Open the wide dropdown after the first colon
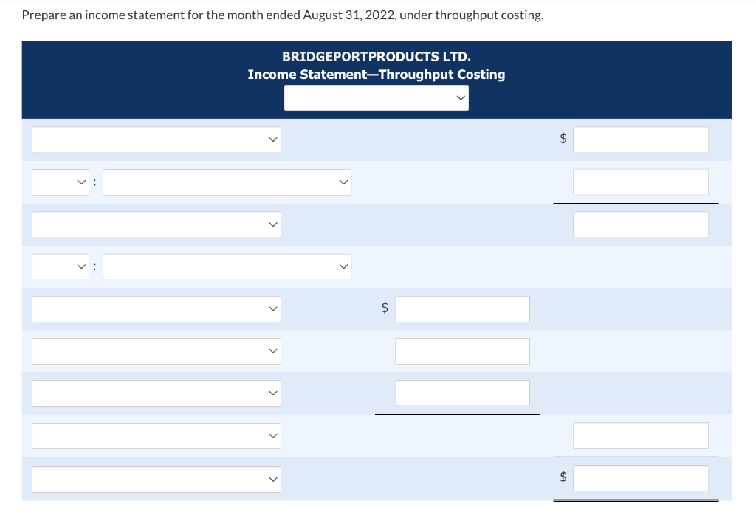Viewport: 756px width, 532px height. coord(227,182)
